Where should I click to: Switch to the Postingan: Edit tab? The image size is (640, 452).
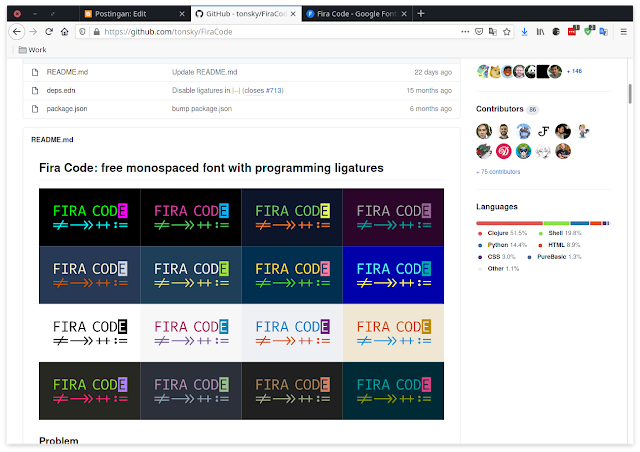click(134, 14)
